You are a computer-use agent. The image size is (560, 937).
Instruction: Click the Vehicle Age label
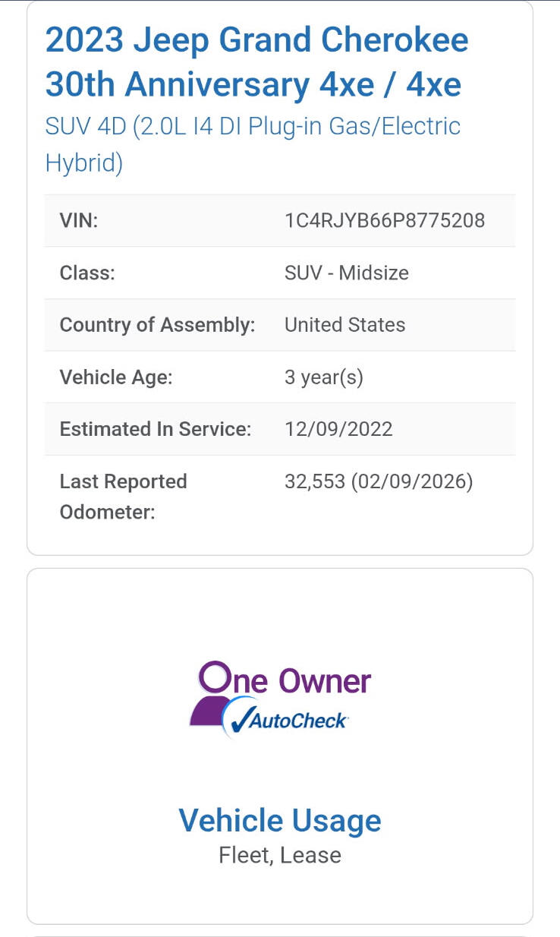click(116, 377)
